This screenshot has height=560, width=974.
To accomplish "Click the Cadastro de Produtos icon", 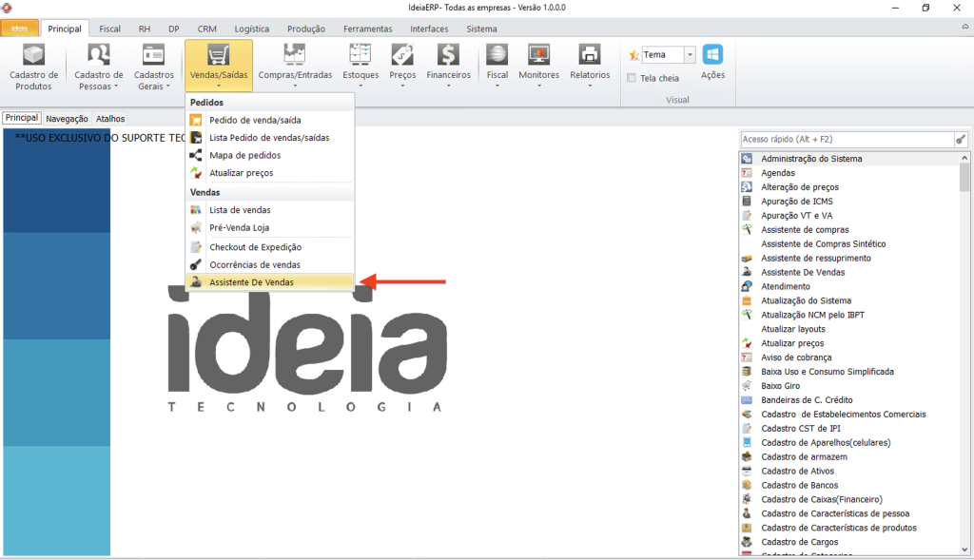I will click(x=33, y=55).
